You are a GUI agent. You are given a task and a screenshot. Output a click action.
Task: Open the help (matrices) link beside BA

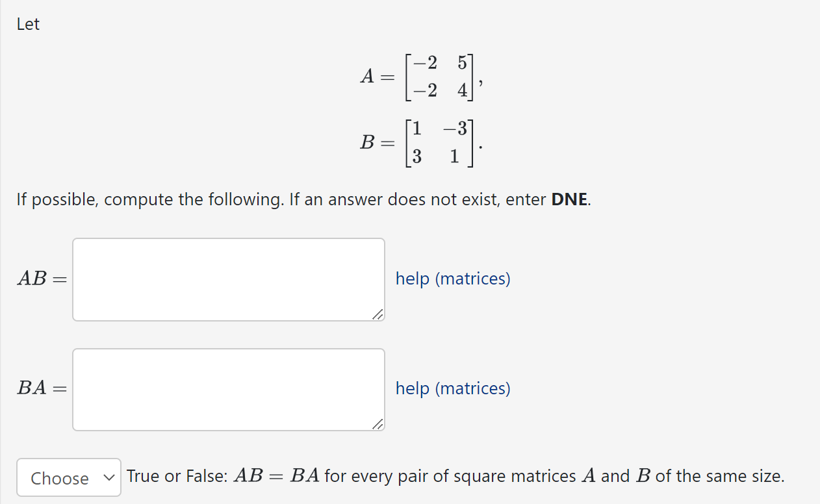(x=452, y=388)
